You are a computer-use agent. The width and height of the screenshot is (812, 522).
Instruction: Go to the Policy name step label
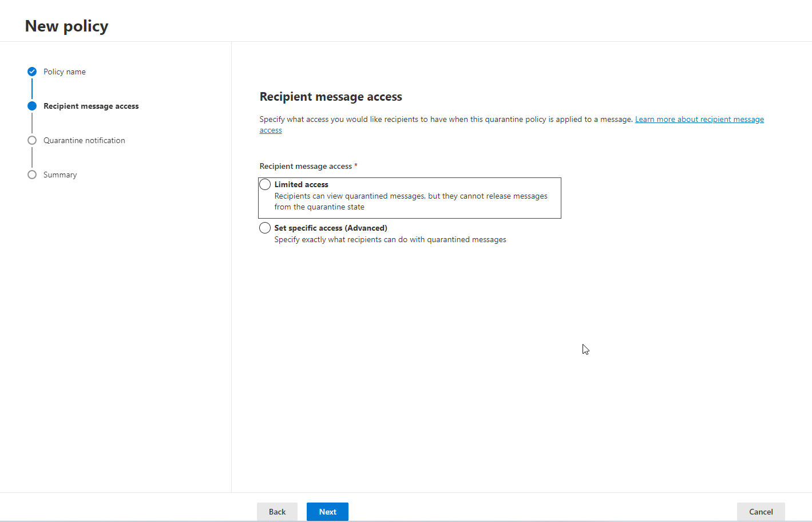(x=65, y=72)
